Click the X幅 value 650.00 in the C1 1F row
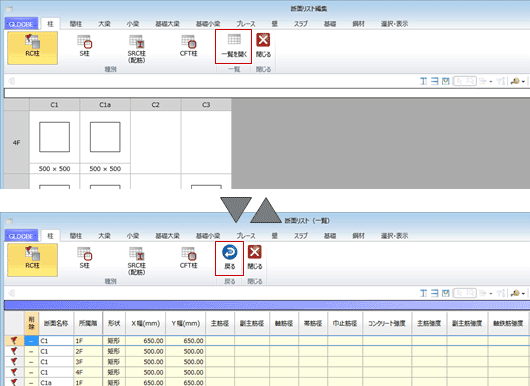Viewport: 530px width, 386px height. (x=146, y=341)
